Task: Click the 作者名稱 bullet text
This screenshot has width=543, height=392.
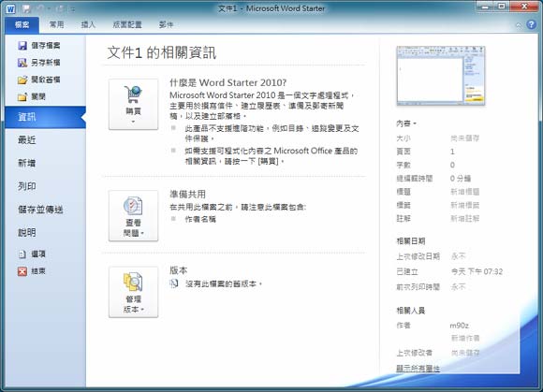Action: (x=200, y=219)
